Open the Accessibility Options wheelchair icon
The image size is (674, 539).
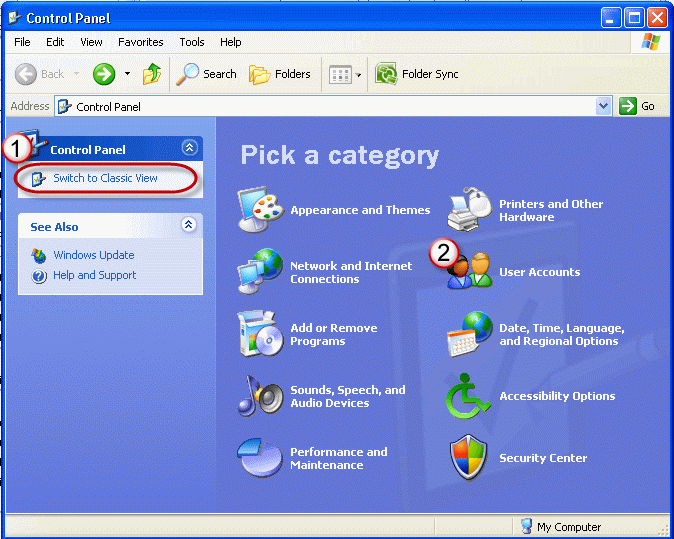(x=469, y=396)
